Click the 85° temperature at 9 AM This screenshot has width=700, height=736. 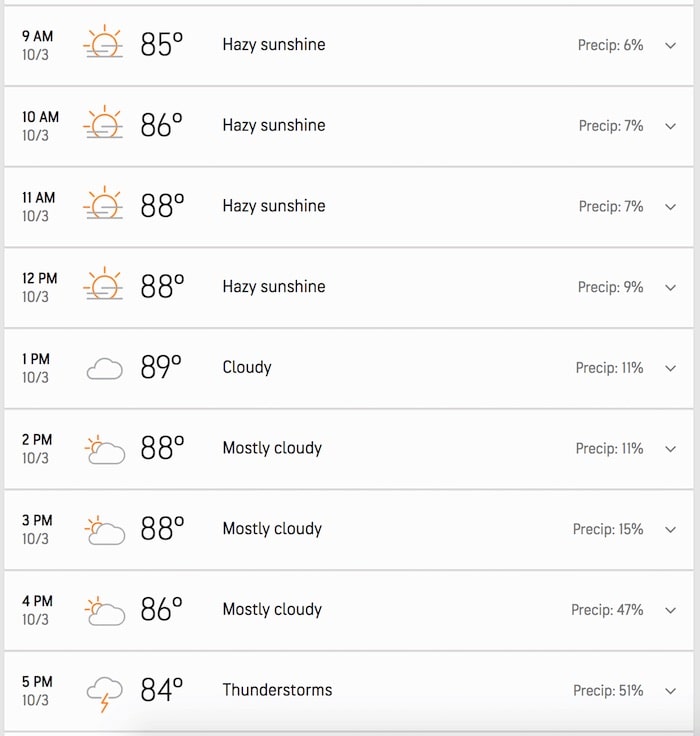(161, 45)
